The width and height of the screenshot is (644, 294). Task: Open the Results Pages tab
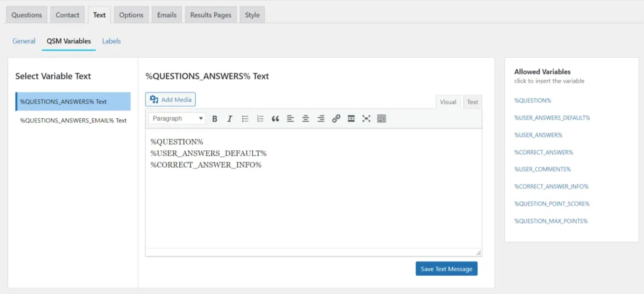click(211, 14)
